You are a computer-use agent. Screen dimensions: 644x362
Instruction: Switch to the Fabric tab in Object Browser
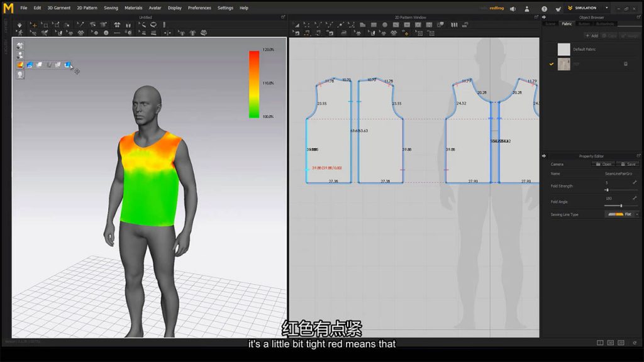567,24
